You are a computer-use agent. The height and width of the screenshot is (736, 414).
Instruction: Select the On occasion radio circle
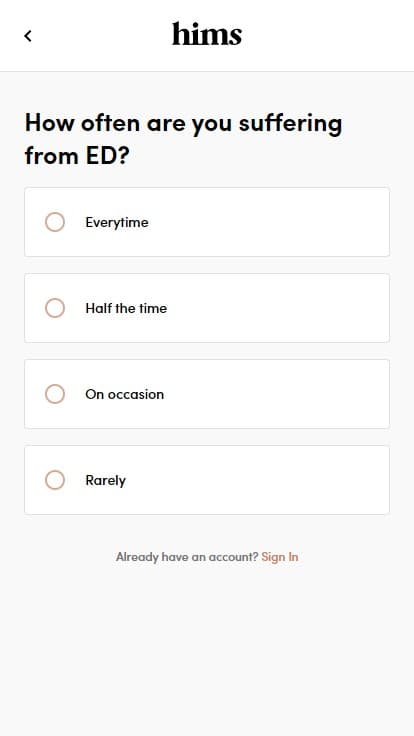coord(55,394)
